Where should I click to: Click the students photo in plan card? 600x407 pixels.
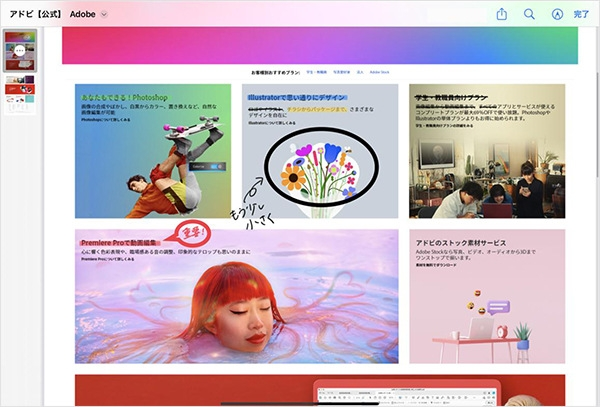[487, 176]
